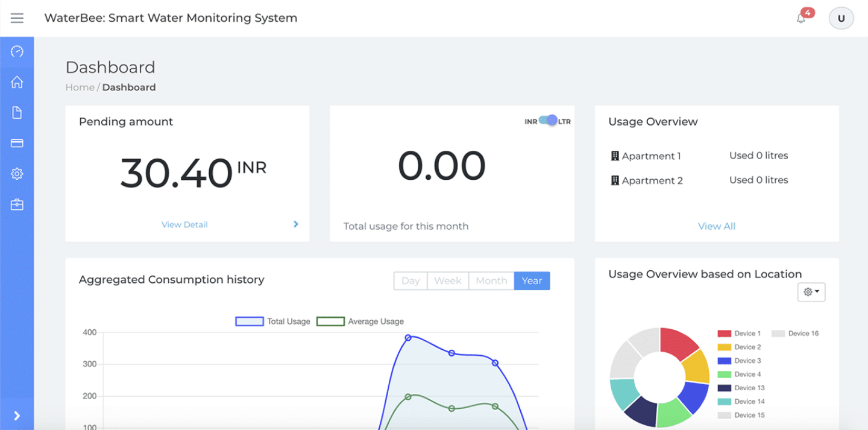Click the red donut chart segment
Image resolution: width=868 pixels, height=430 pixels.
pos(676,344)
